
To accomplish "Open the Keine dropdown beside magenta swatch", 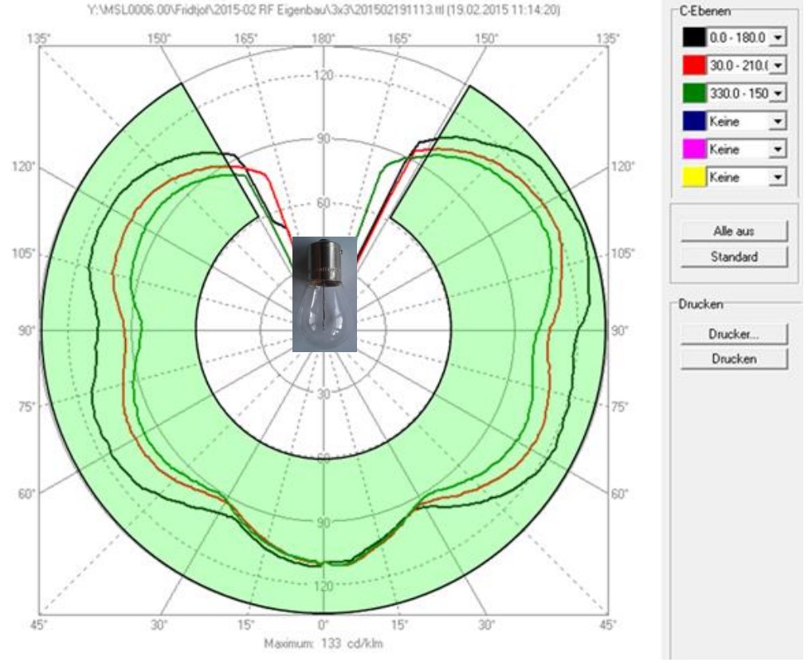I will 777,149.
